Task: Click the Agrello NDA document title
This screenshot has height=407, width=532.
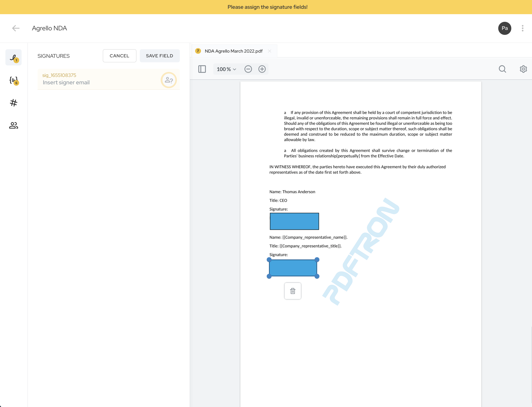Action: click(49, 28)
